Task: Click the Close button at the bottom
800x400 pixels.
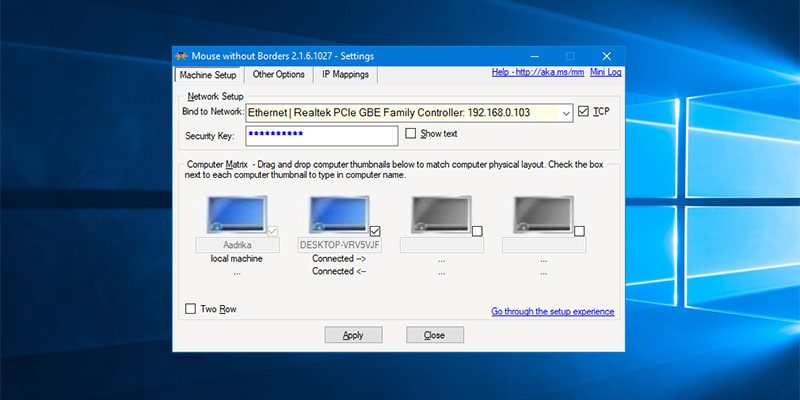Action: pos(434,335)
